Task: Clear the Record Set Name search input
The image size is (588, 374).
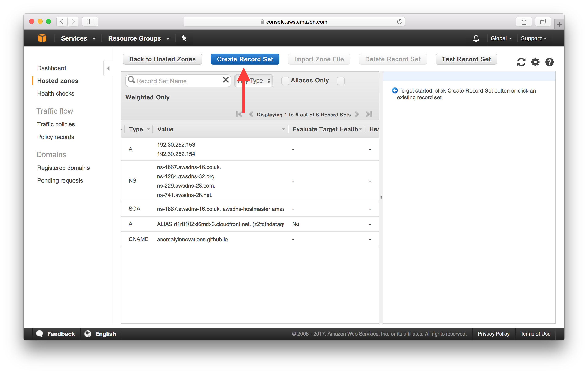Action: click(226, 81)
